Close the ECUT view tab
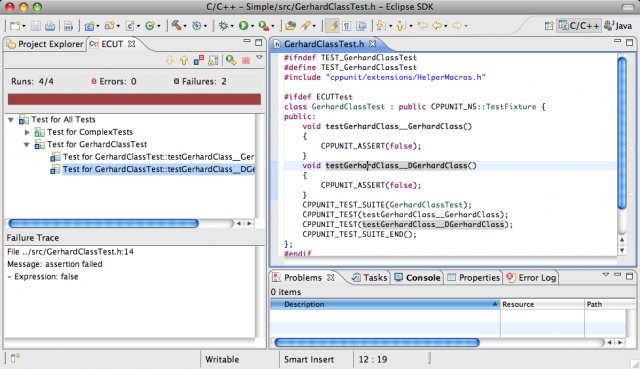The image size is (640, 369). tap(131, 44)
